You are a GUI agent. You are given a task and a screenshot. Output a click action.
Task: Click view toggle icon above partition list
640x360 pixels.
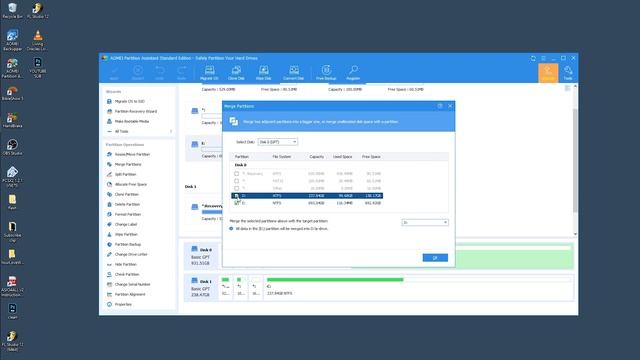tap(567, 88)
